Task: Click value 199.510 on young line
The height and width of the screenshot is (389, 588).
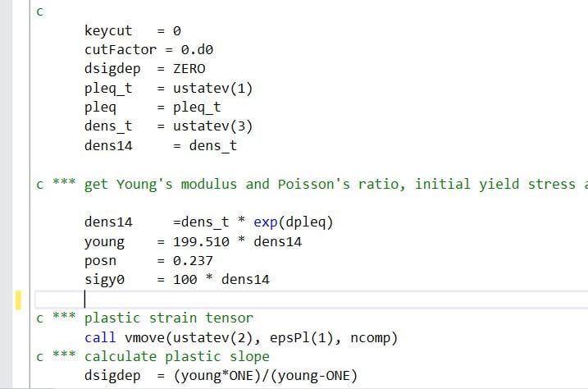Action: [x=201, y=241]
